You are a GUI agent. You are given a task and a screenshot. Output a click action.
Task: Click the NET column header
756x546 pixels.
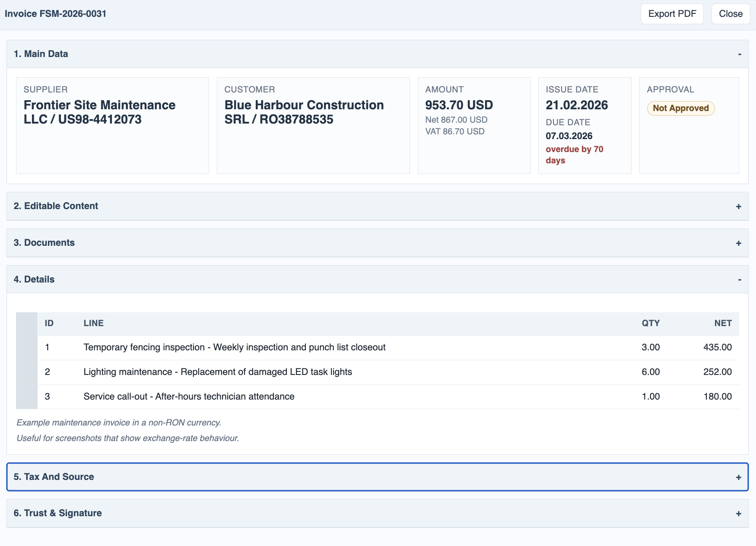[723, 323]
